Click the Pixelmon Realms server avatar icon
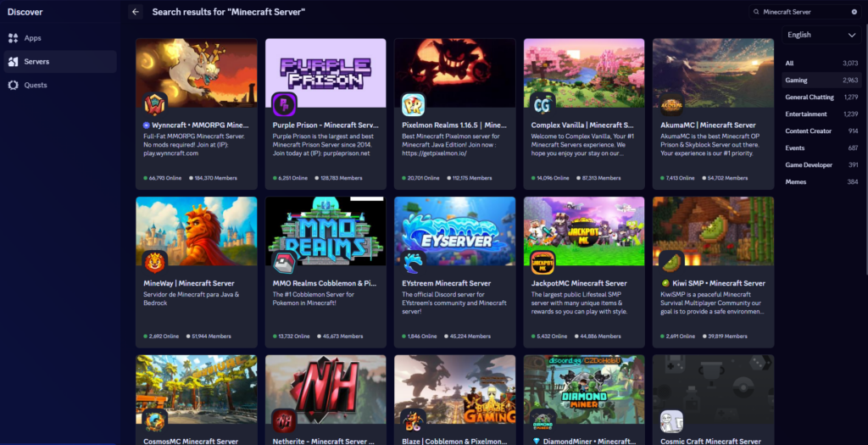Screen dimensions: 868x445 point(414,104)
